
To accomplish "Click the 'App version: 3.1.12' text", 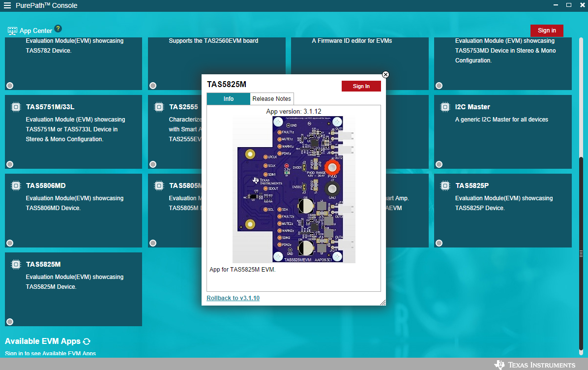I will coord(294,112).
